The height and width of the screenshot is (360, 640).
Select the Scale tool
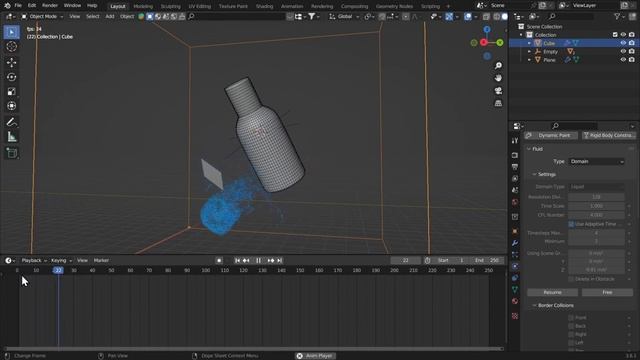[x=11, y=91]
